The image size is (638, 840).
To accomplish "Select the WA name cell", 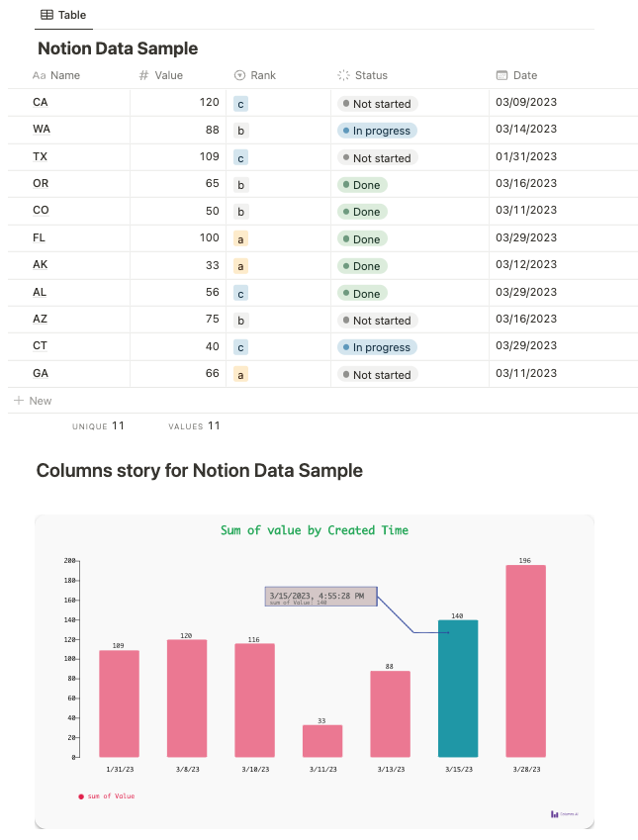I will pos(42,129).
